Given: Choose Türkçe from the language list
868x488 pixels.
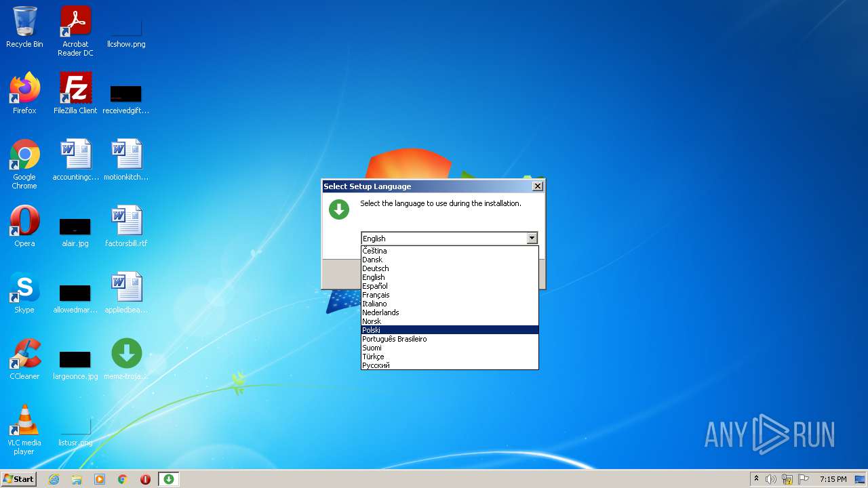Looking at the screenshot, I should pyautogui.click(x=450, y=357).
